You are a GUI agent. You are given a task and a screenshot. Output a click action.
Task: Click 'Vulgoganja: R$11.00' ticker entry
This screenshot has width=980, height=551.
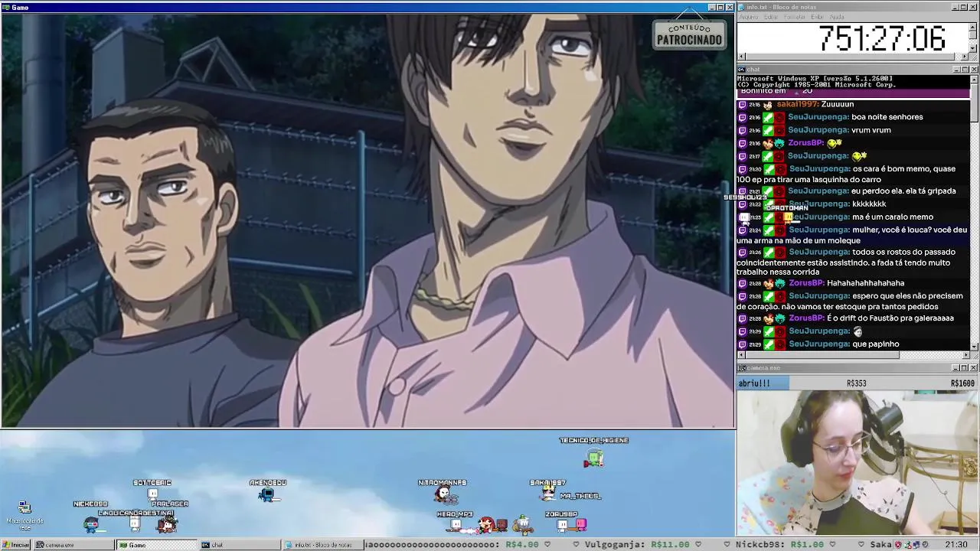click(637, 545)
